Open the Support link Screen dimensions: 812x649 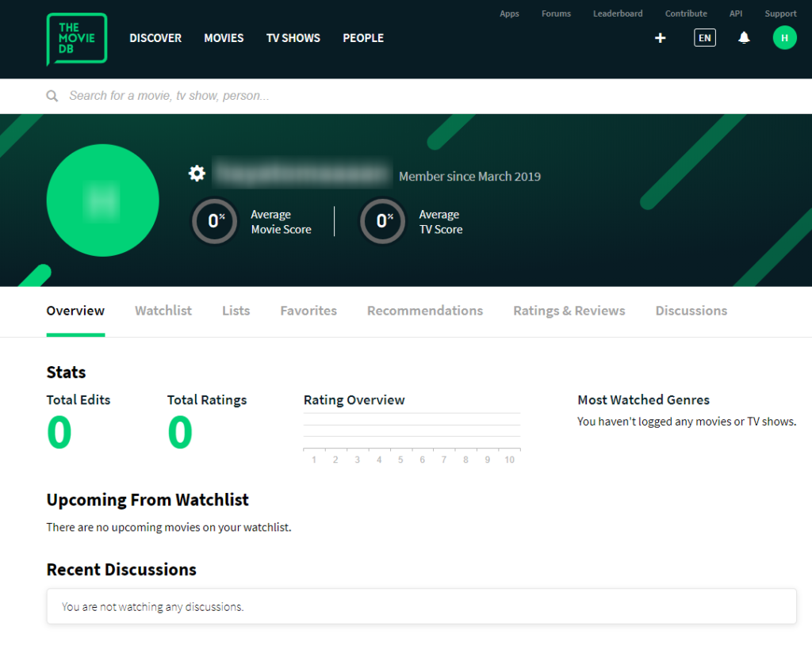coord(780,13)
